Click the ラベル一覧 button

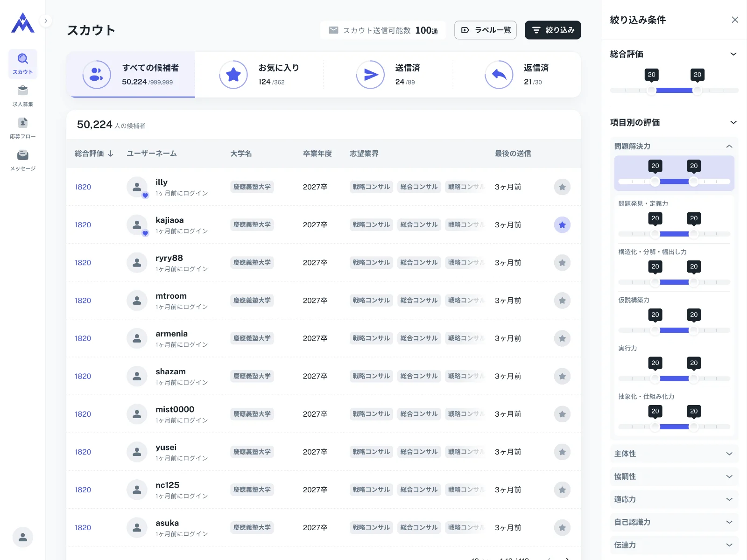[486, 30]
